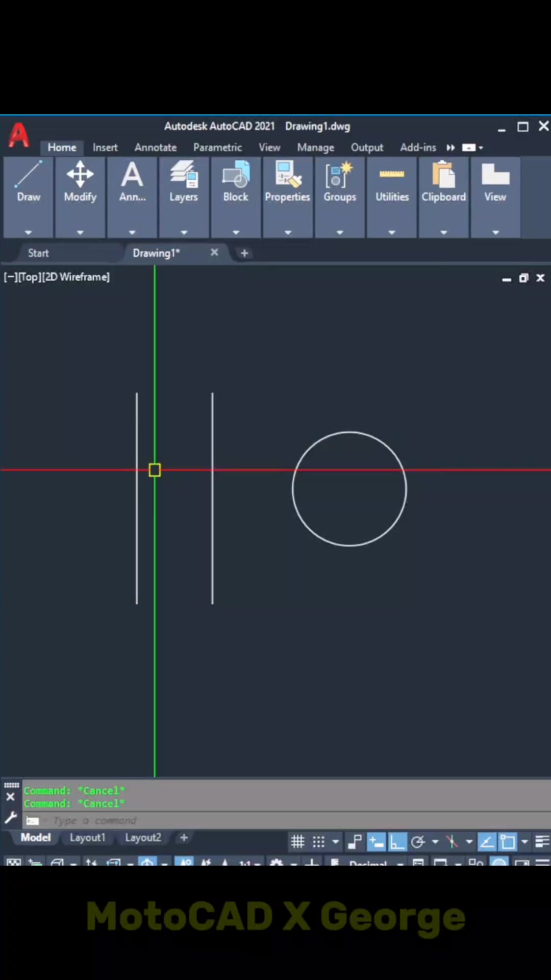This screenshot has height=980, width=551.
Task: Expand object snap options arrow
Action: click(x=524, y=842)
